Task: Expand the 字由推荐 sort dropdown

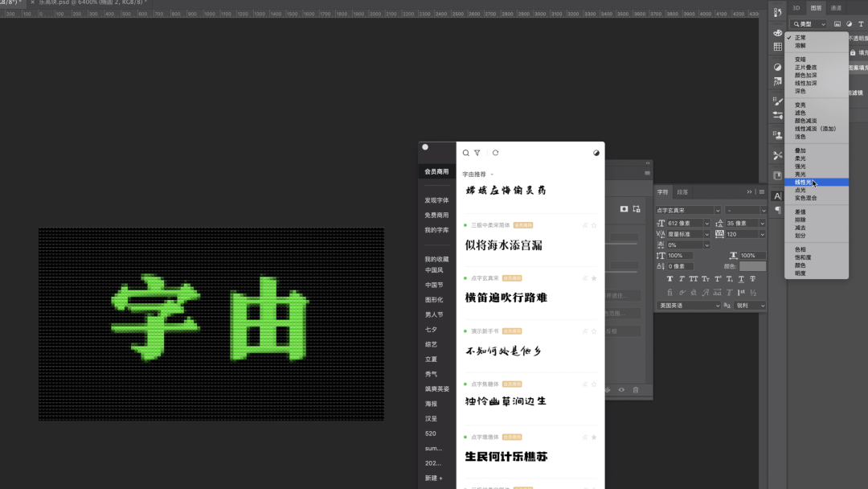Action: coord(492,175)
